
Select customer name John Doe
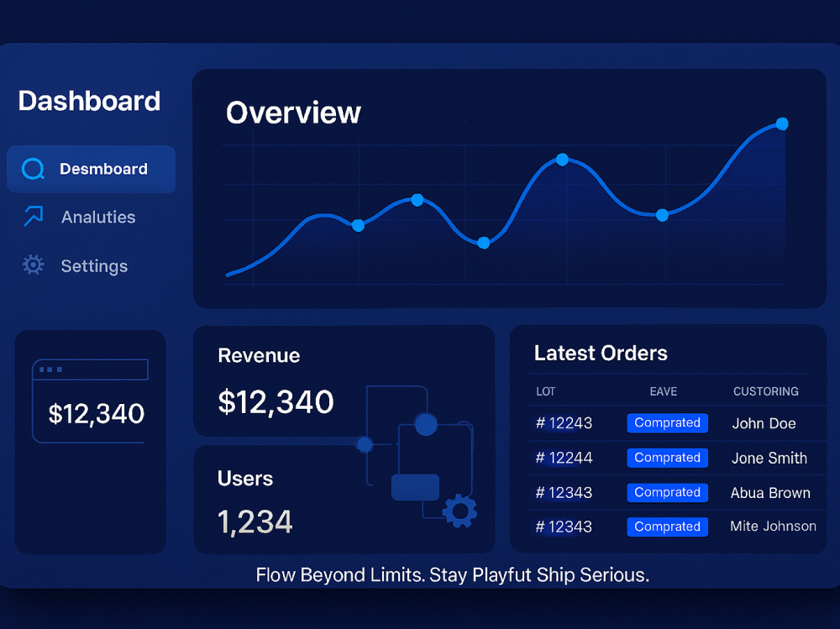pyautogui.click(x=764, y=423)
